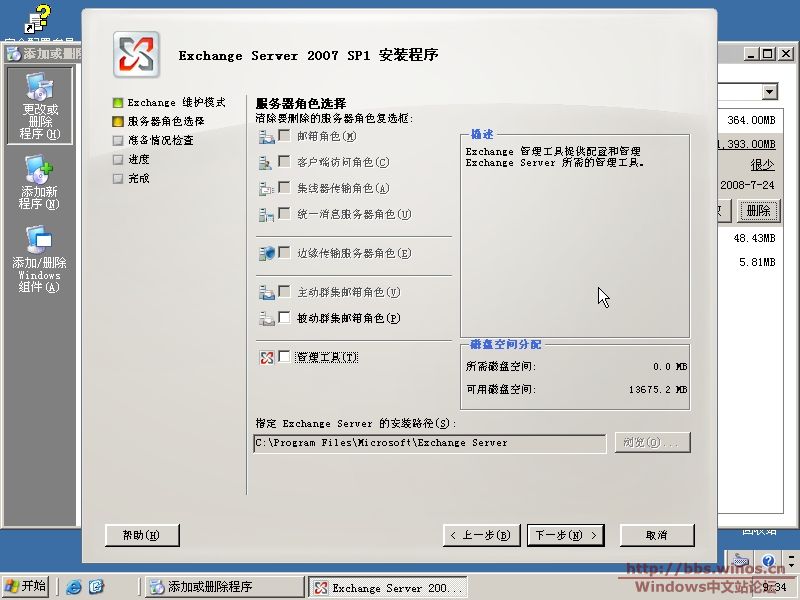Toggle the 管理工具 checkbox
Viewport: 800px width, 600px height.
(285, 357)
